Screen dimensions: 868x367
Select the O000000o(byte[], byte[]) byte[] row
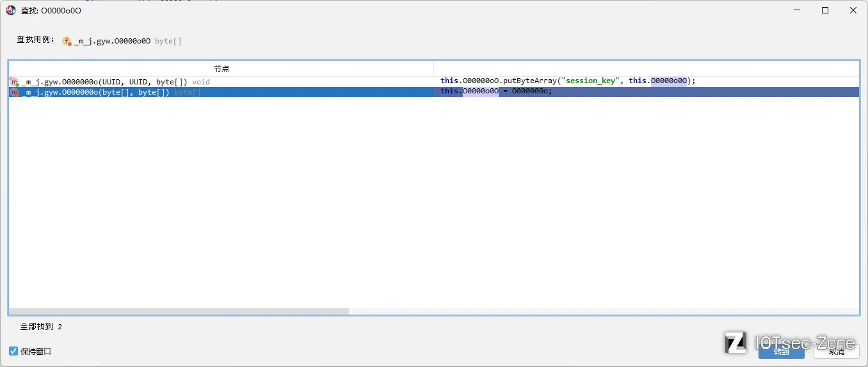(221, 92)
